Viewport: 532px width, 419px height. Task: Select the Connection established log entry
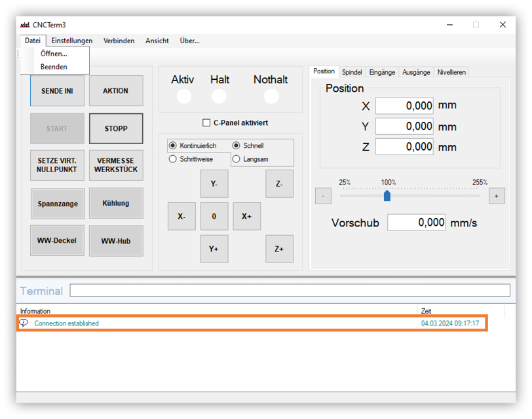tap(252, 323)
